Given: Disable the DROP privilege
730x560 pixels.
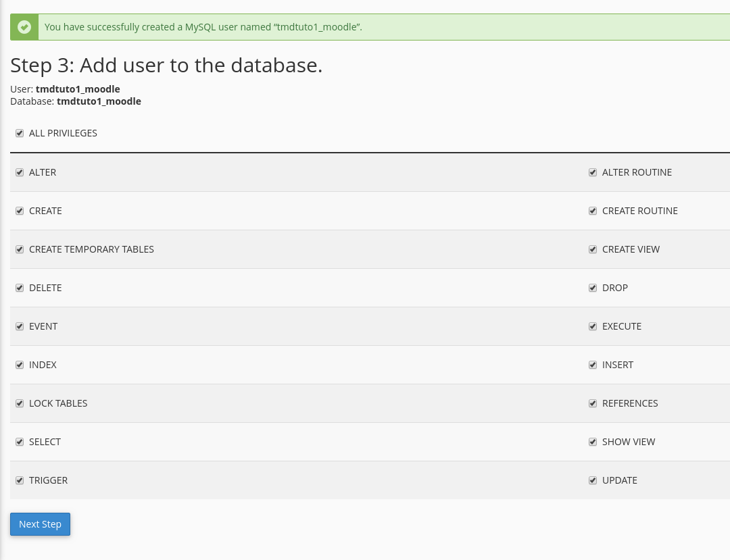Looking at the screenshot, I should click(x=593, y=288).
